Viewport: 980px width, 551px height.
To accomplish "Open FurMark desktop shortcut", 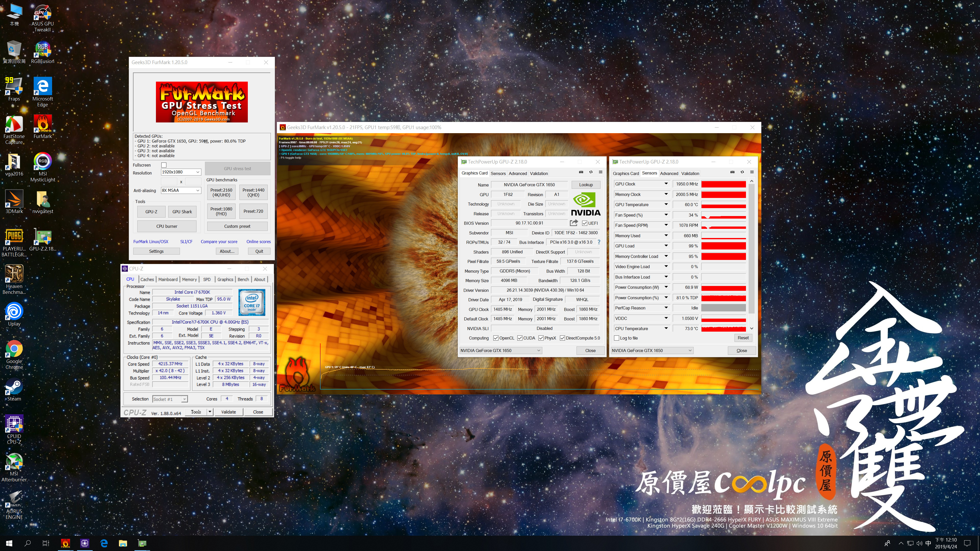I will point(43,127).
